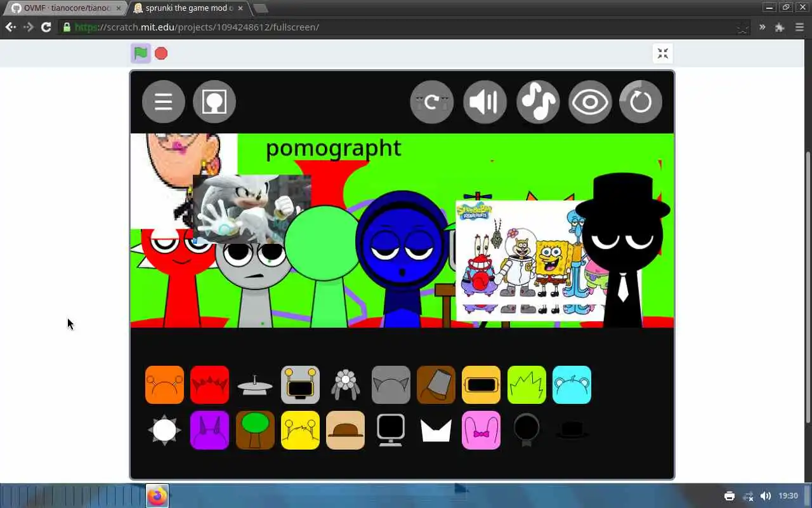Screen dimensions: 812x508
Task: Open the browser hamburger menu
Action: (x=798, y=27)
